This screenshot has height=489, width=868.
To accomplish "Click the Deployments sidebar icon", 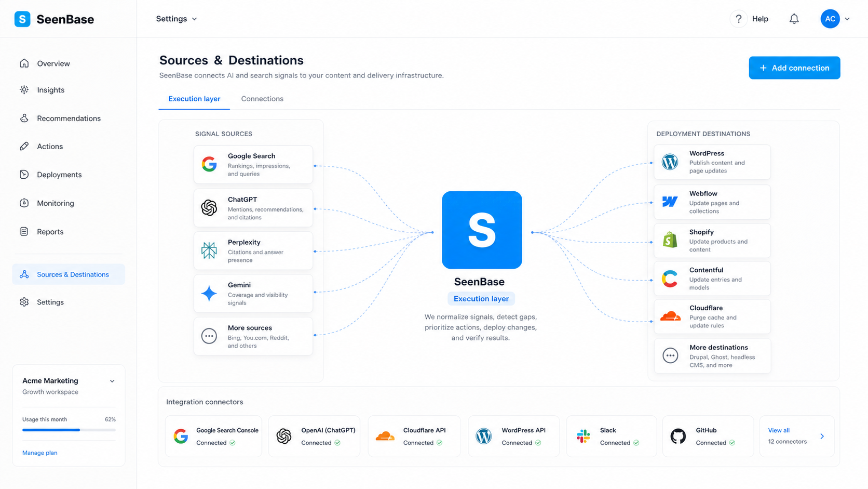I will (24, 175).
